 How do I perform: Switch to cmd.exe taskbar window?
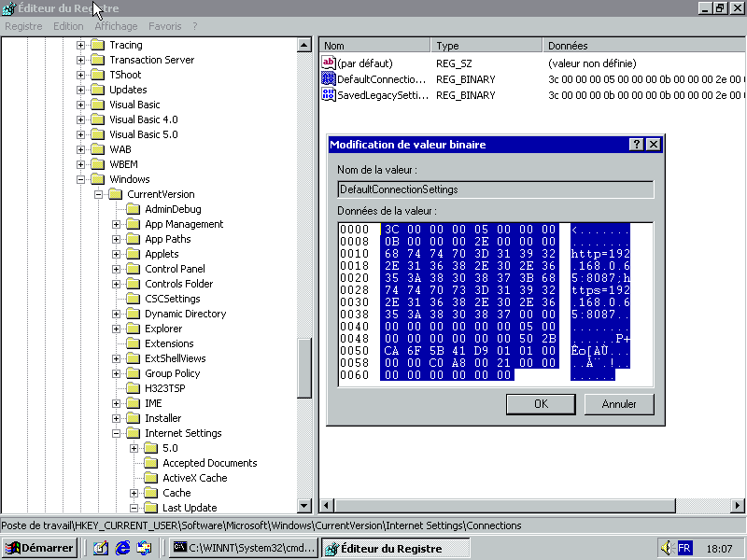pos(245,548)
